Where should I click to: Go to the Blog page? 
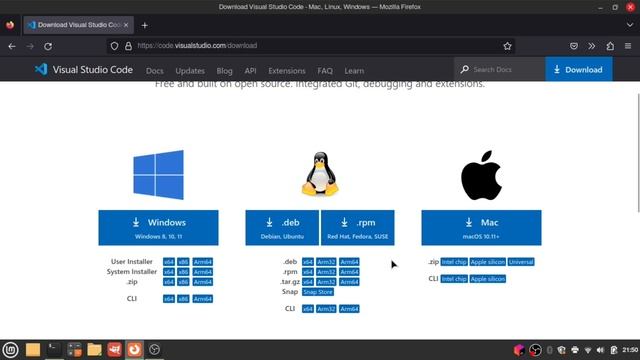(224, 71)
